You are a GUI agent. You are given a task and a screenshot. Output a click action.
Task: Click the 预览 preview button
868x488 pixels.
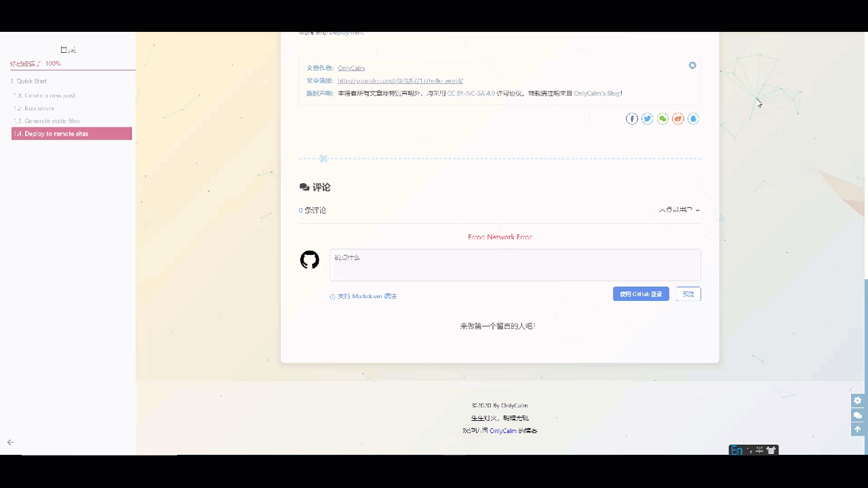pos(688,294)
